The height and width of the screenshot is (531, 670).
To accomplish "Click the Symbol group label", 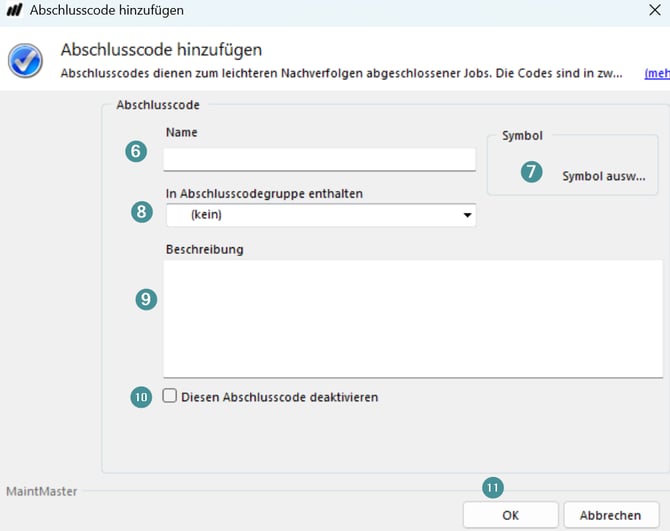I will click(x=522, y=135).
